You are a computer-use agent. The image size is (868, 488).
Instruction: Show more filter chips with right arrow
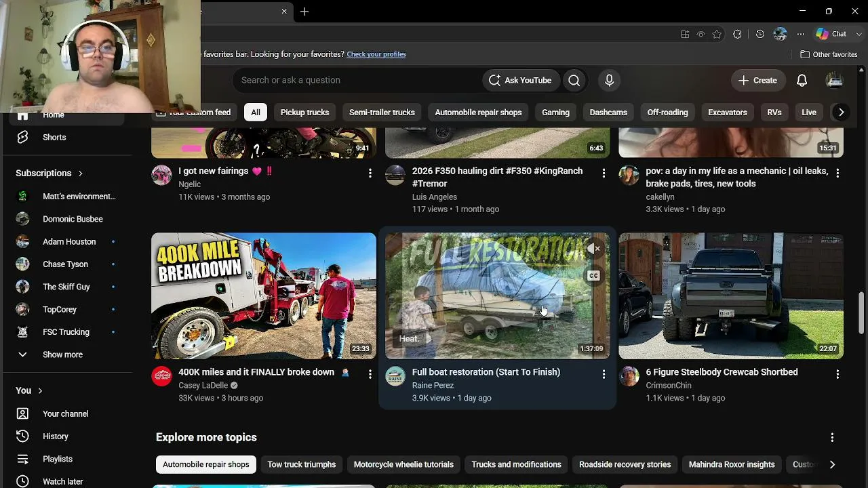tap(841, 113)
